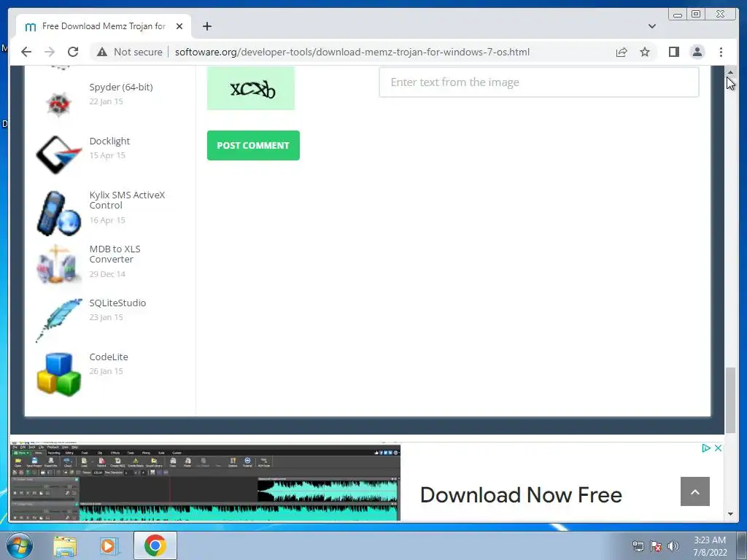Share this page icon in address bar
Image resolution: width=747 pixels, height=560 pixels.
click(622, 52)
